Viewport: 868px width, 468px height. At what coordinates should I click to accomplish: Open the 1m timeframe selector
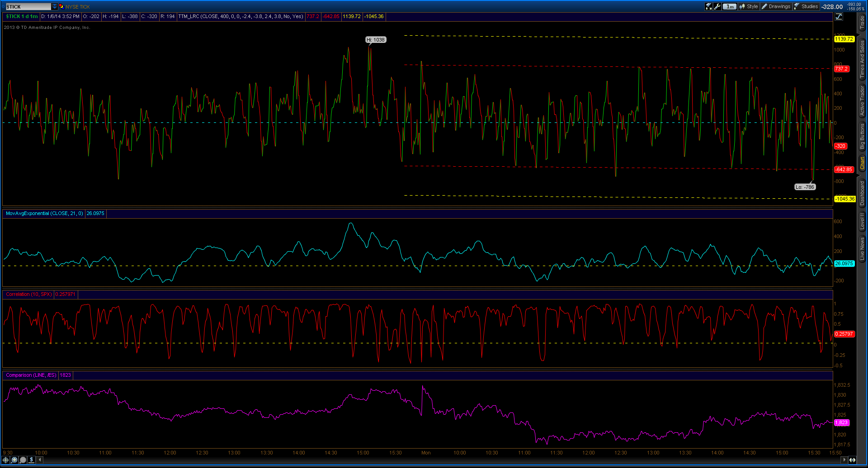(x=730, y=6)
